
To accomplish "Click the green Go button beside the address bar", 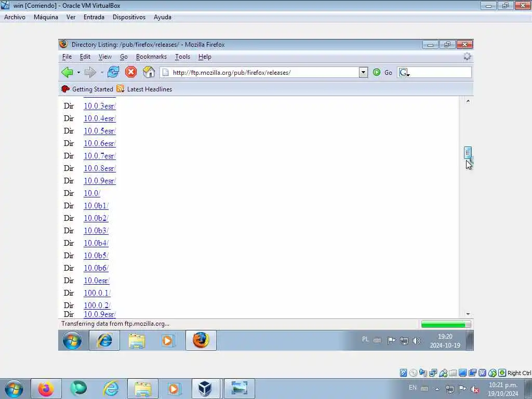I will pos(382,72).
